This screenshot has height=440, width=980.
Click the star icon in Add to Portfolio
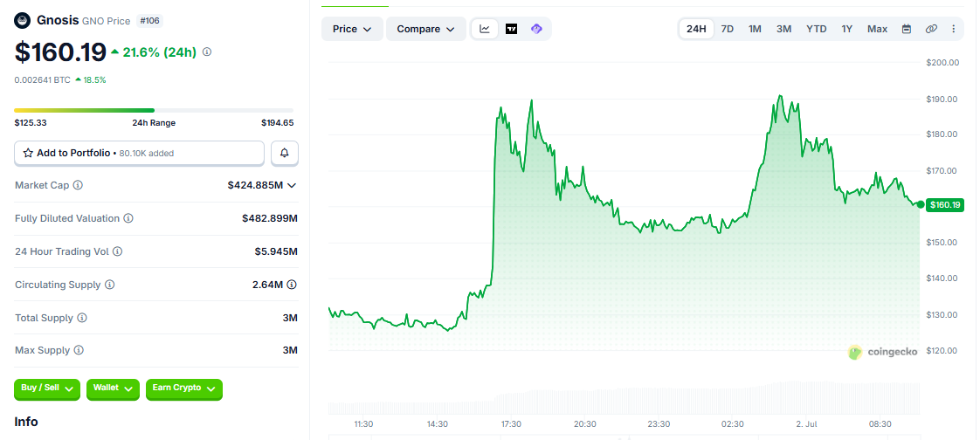pyautogui.click(x=27, y=153)
